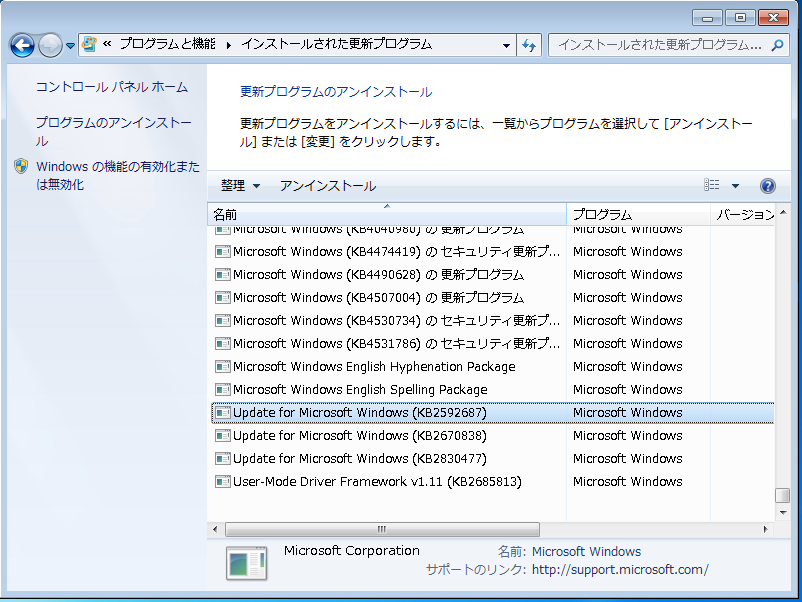Screen dimensions: 802x602
Task: Click the icon of the KB4531786 row
Action: (222, 343)
